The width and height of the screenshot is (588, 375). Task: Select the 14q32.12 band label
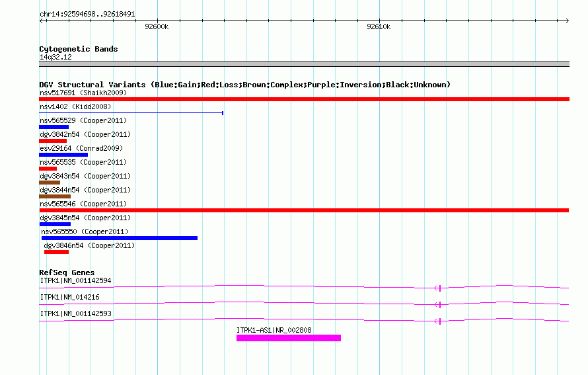[55, 57]
